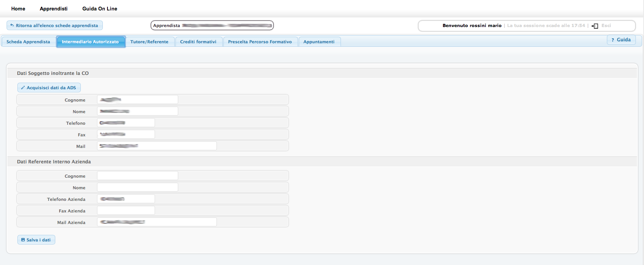Click the floppy disk icon on Salva
The height and width of the screenshot is (265, 644).
click(x=23, y=240)
